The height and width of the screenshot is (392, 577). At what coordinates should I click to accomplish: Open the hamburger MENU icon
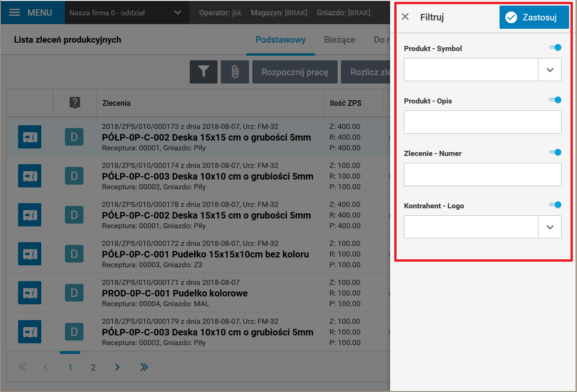pos(15,13)
